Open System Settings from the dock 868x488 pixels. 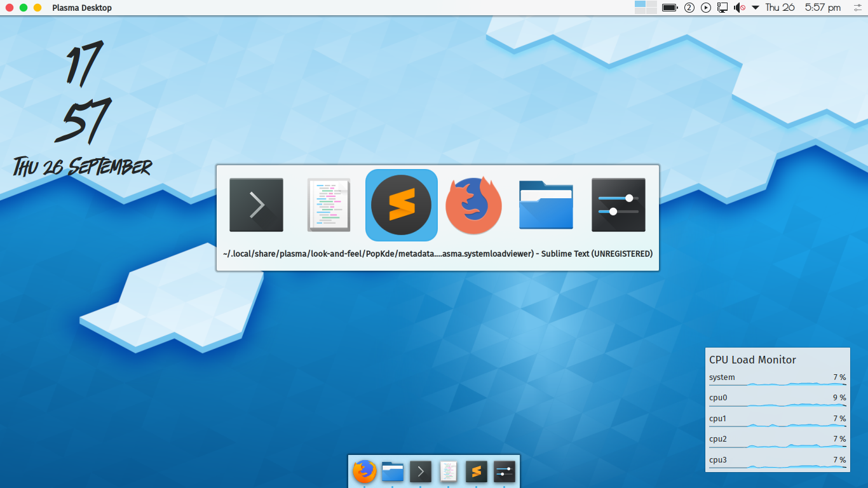(x=505, y=471)
